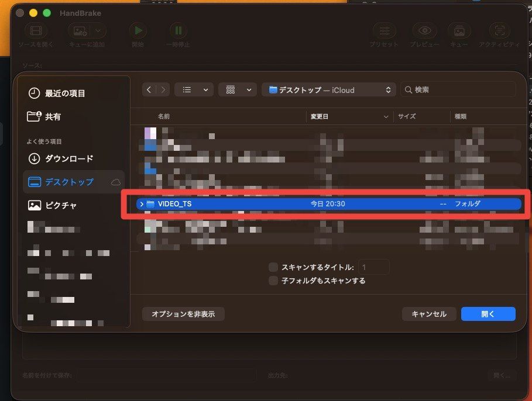Navigate back with the left chevron
532x401 pixels.
point(149,90)
